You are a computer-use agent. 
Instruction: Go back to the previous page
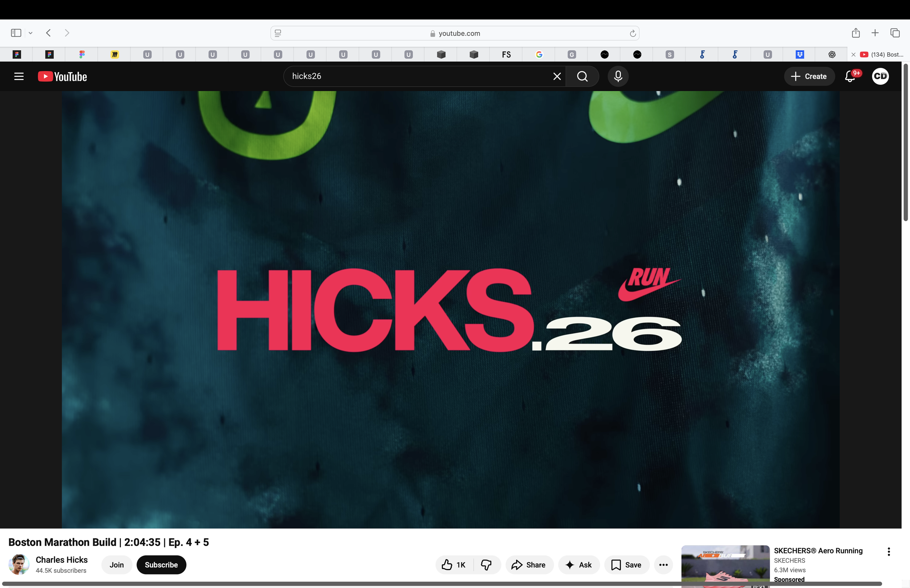[48, 33]
